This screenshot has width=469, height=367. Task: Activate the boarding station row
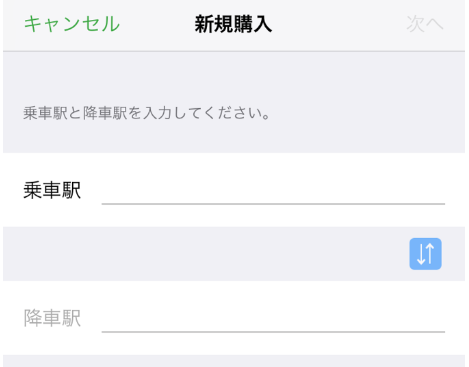(234, 190)
